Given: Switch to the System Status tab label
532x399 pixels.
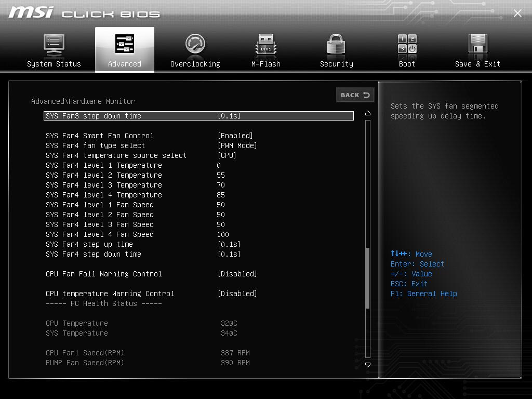Looking at the screenshot, I should 54,64.
